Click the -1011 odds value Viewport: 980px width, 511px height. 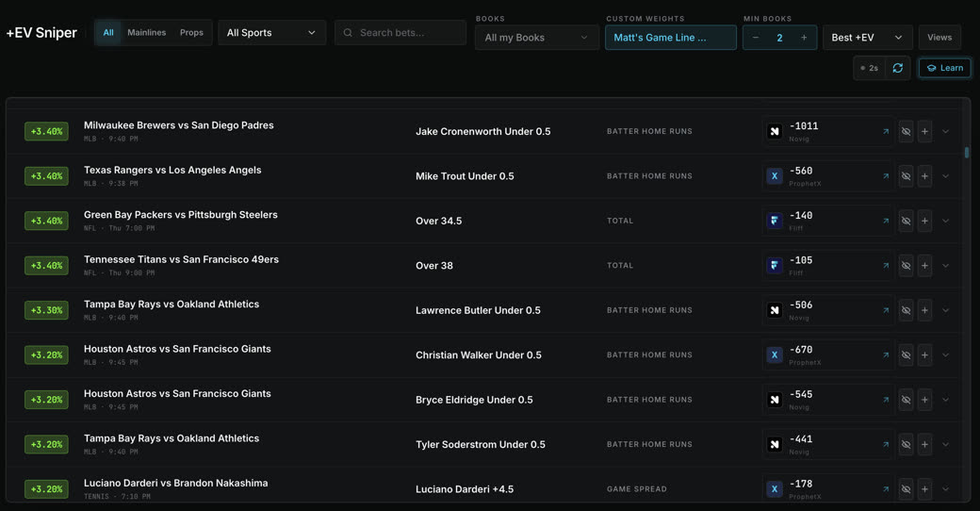click(x=804, y=126)
